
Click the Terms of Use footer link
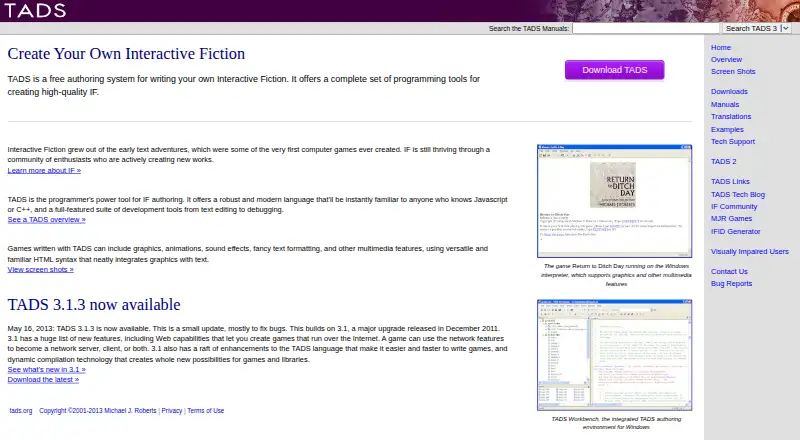[x=206, y=410]
